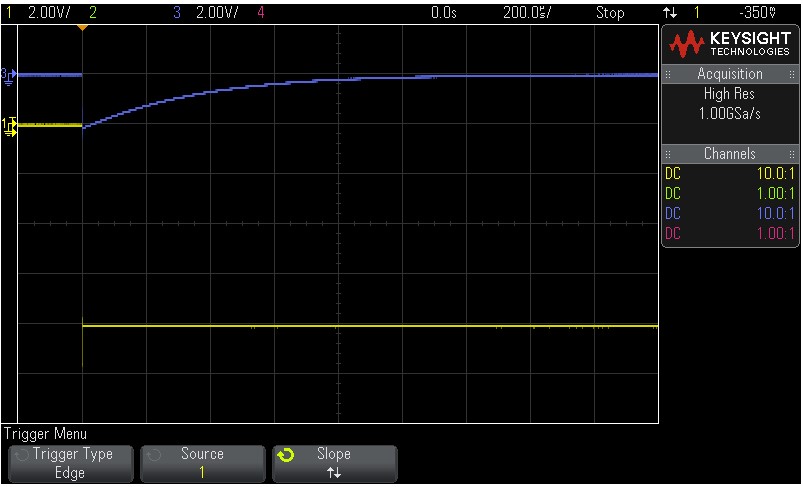This screenshot has width=803, height=487.
Task: Click the green channel 2 DC 1.00:1 row
Action: (729, 194)
